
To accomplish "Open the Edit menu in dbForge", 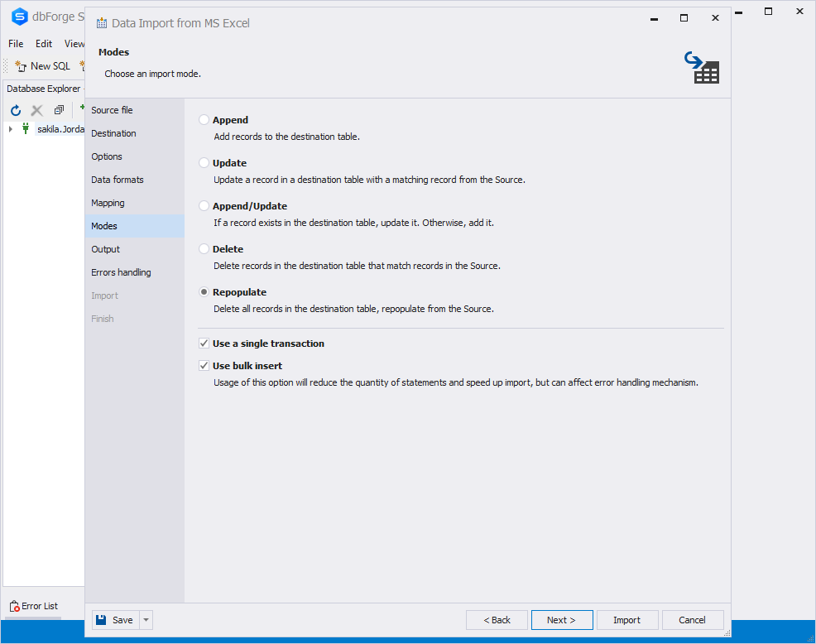I will [44, 44].
